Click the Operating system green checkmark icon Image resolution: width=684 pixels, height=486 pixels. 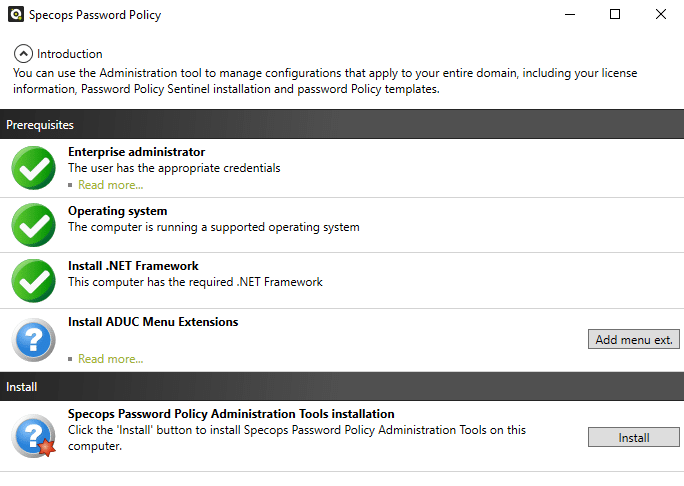click(34, 225)
